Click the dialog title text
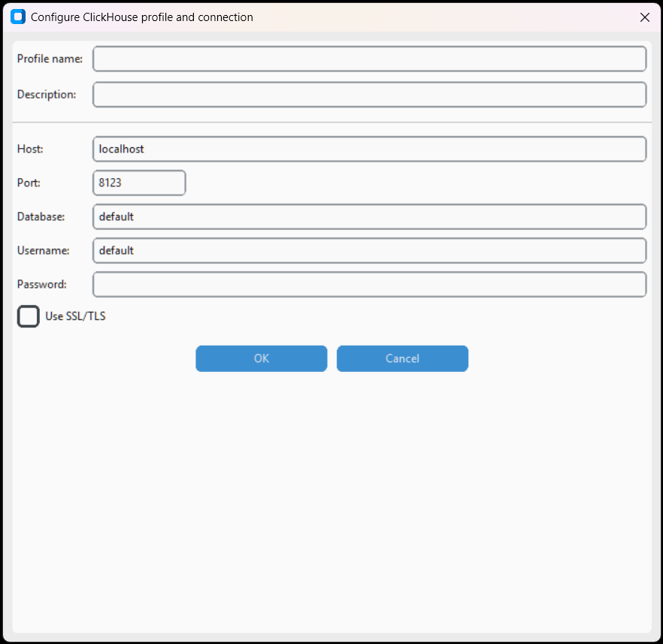Viewport: 663px width, 644px height. pos(142,17)
